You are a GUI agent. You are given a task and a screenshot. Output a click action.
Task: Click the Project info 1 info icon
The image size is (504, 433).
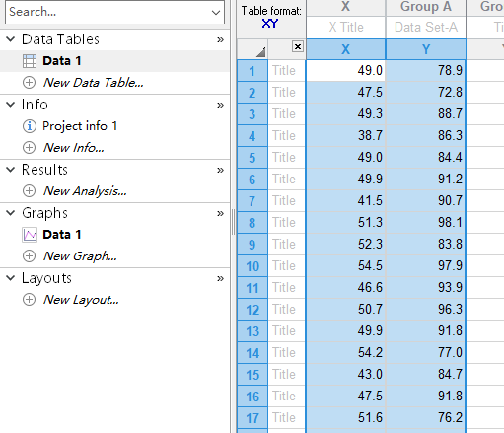[29, 126]
